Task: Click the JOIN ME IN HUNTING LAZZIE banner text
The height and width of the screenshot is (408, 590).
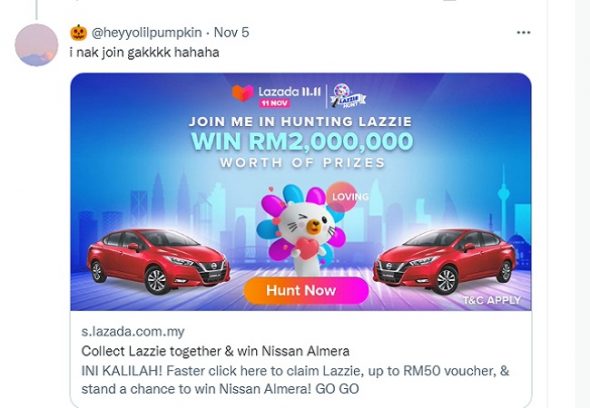Action: [300, 122]
